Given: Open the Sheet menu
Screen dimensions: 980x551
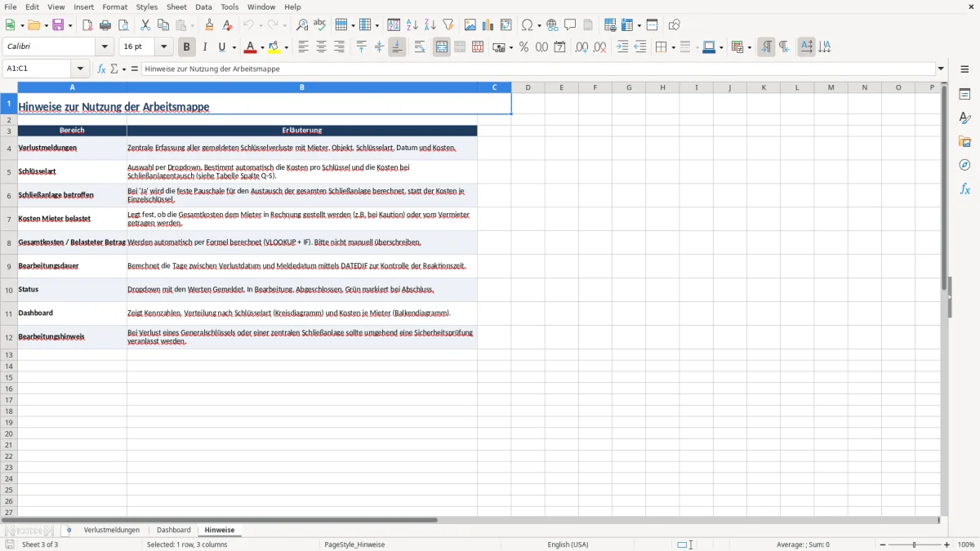Looking at the screenshot, I should point(176,7).
